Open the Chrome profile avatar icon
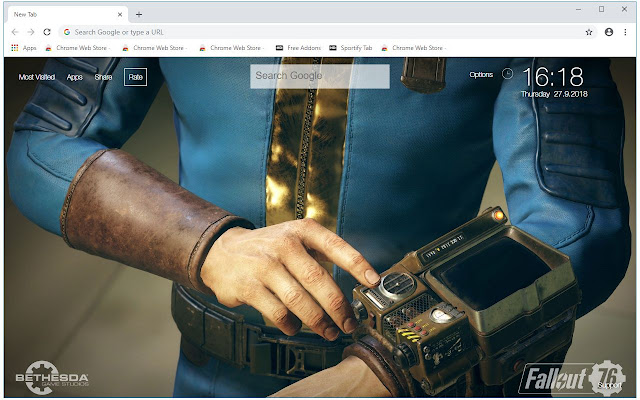 609,32
